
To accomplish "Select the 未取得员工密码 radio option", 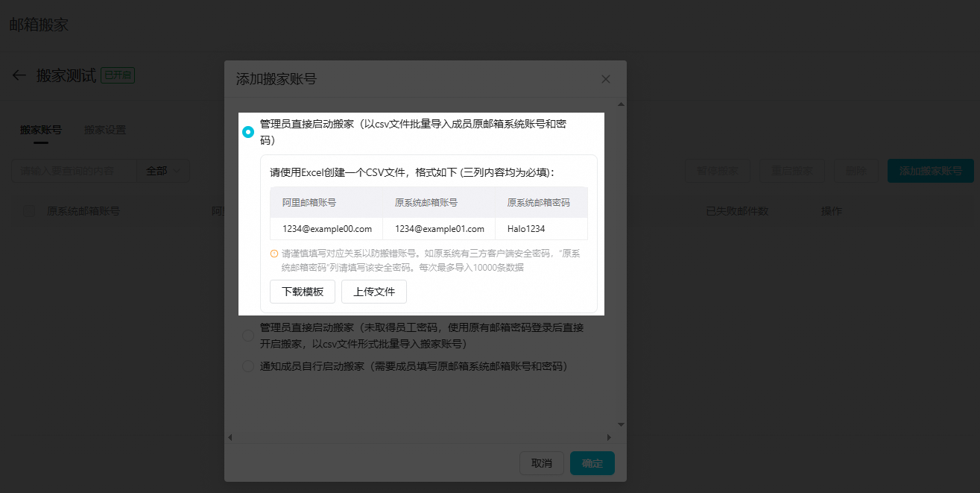I will [x=248, y=336].
